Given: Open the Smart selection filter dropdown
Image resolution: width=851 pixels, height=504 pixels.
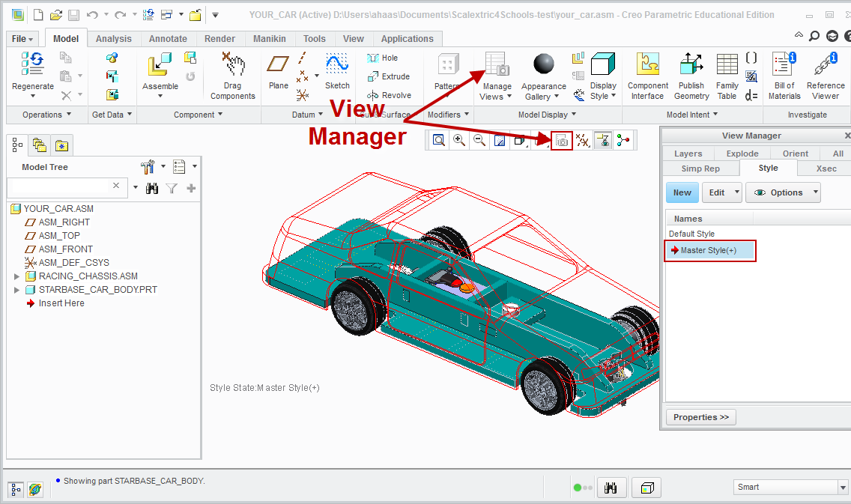Looking at the screenshot, I should pyautogui.click(x=843, y=488).
